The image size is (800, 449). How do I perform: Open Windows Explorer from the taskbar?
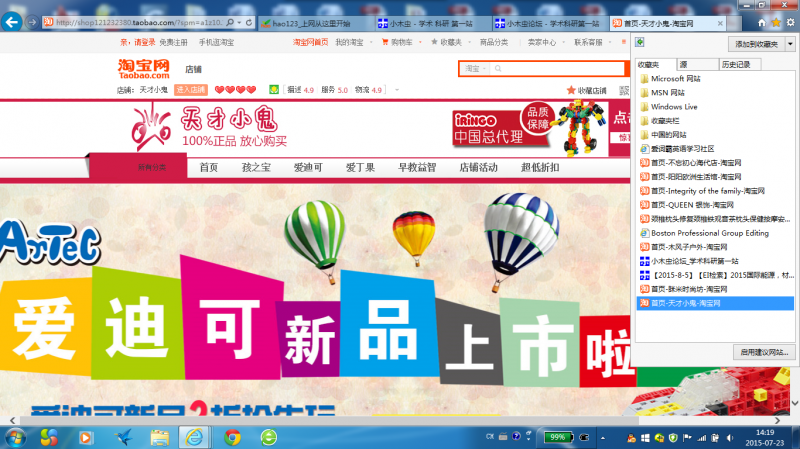pos(160,437)
